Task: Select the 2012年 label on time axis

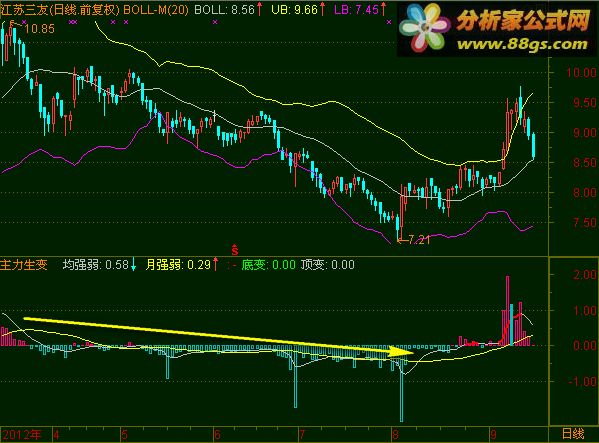Action: [x=22, y=435]
